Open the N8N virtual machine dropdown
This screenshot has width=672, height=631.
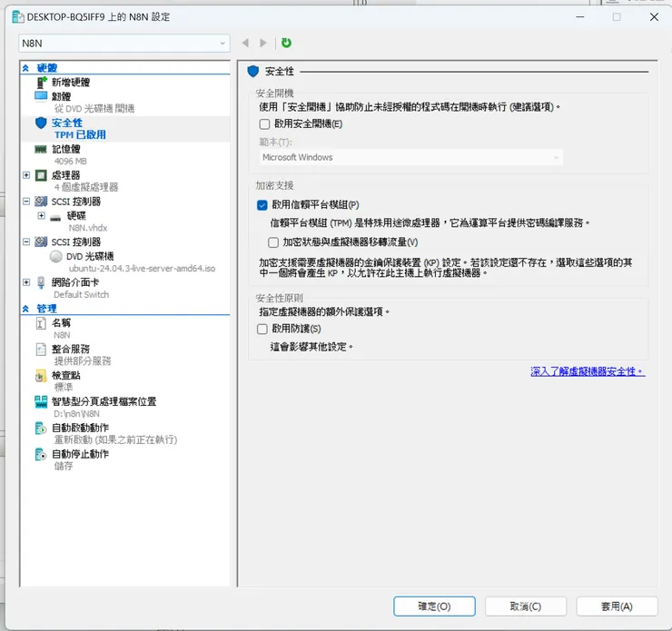124,44
